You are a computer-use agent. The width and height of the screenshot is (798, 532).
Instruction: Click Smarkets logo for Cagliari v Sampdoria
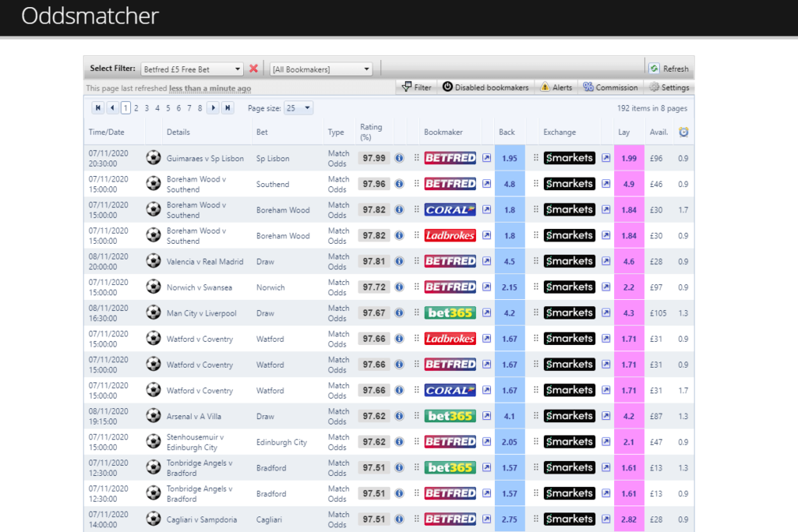569,520
